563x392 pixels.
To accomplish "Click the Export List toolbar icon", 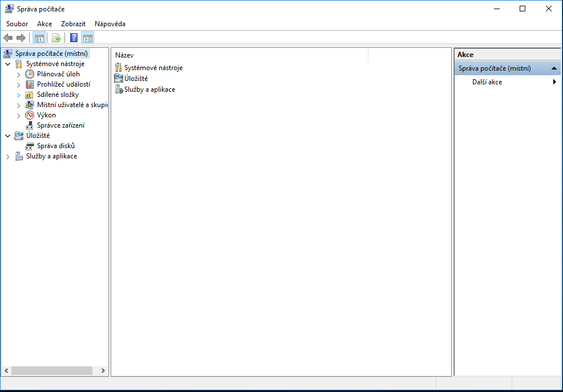I will point(56,38).
